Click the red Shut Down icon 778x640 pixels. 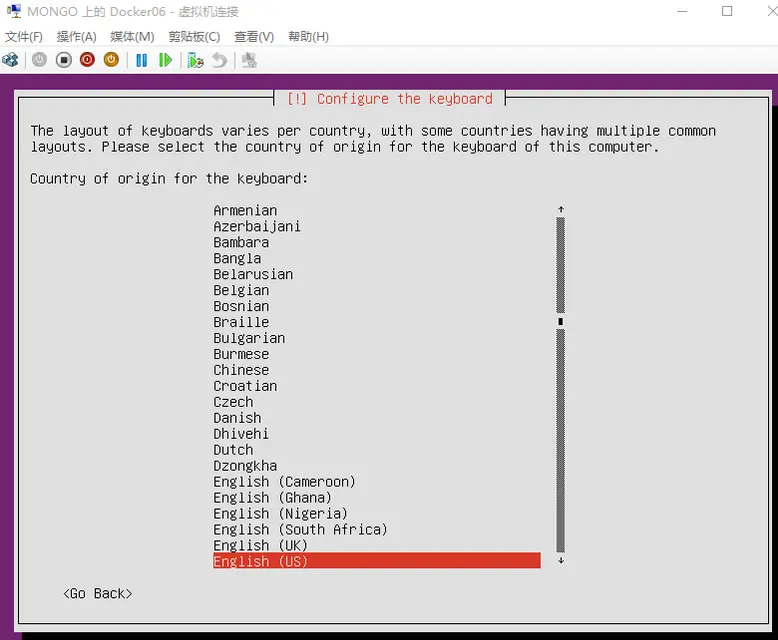pyautogui.click(x=87, y=60)
